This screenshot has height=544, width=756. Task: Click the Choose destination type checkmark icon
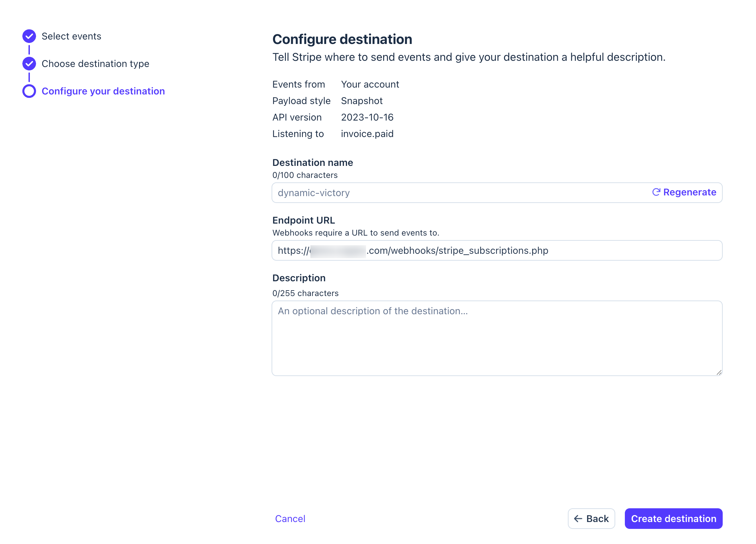(x=29, y=64)
